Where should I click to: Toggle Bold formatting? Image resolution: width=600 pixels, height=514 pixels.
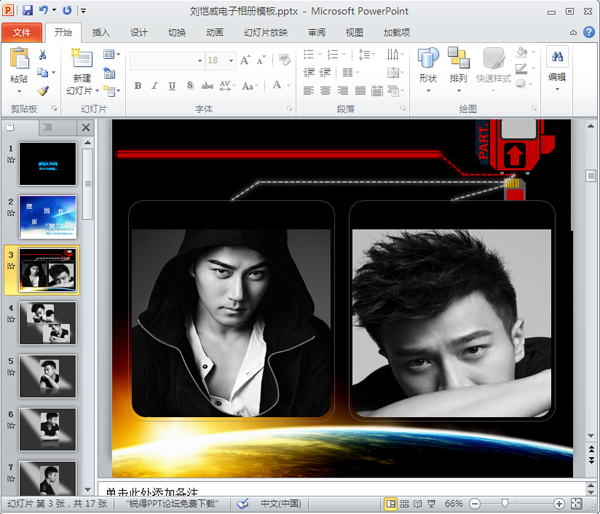(x=138, y=86)
